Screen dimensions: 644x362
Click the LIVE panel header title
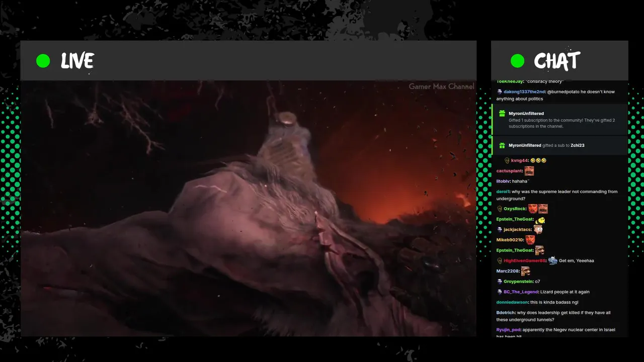coord(77,61)
